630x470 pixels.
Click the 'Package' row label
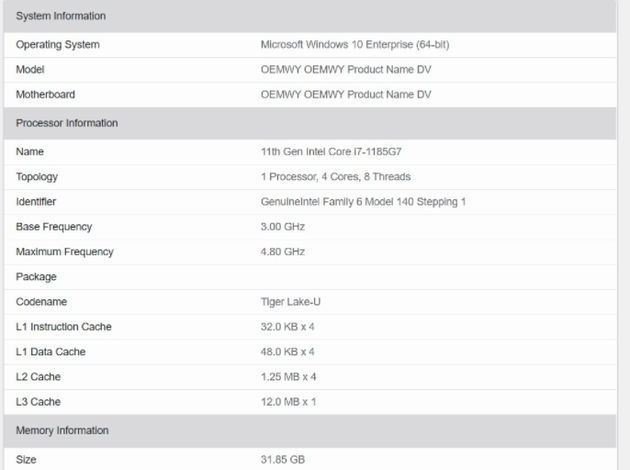click(x=36, y=277)
